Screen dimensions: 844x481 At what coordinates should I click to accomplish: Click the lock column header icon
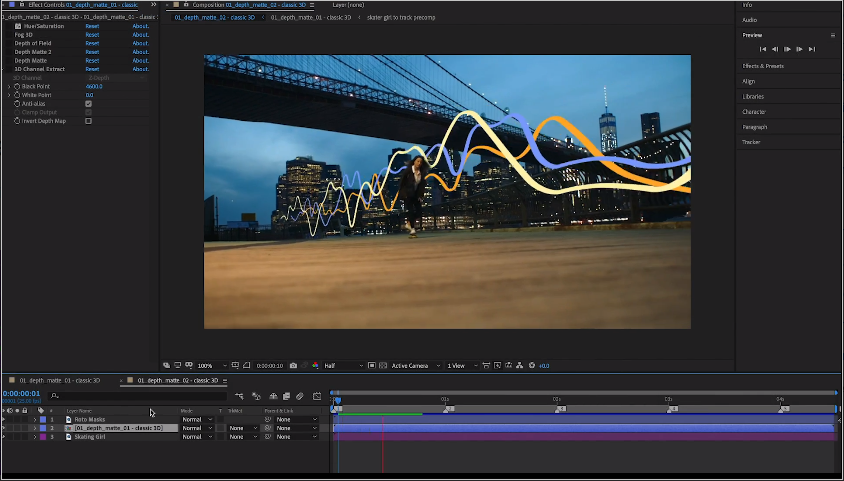[x=25, y=411]
